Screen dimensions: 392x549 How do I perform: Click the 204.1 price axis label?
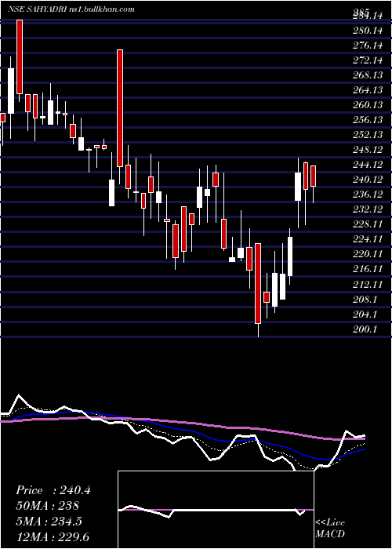[365, 314]
